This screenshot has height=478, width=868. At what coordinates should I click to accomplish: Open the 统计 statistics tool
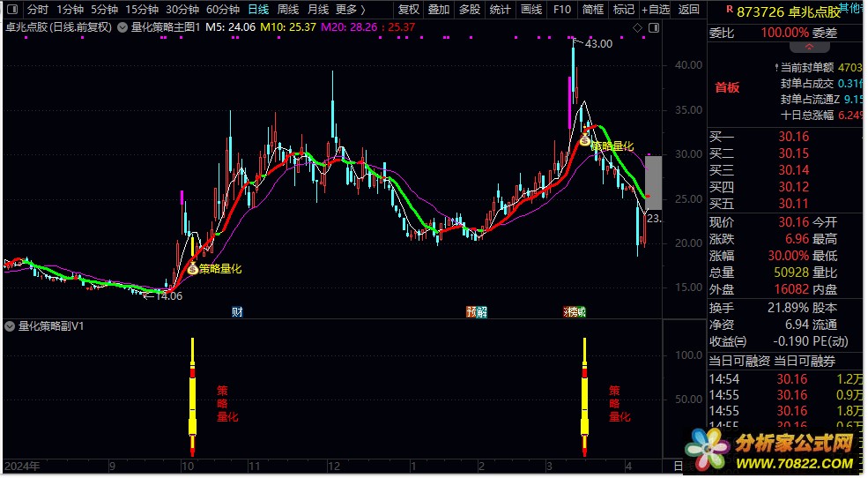(500, 10)
